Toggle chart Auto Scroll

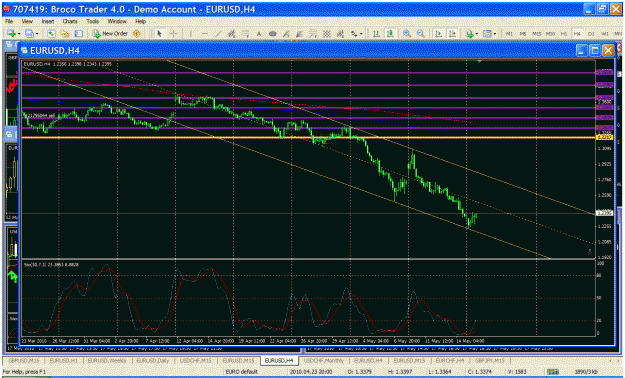(x=438, y=34)
